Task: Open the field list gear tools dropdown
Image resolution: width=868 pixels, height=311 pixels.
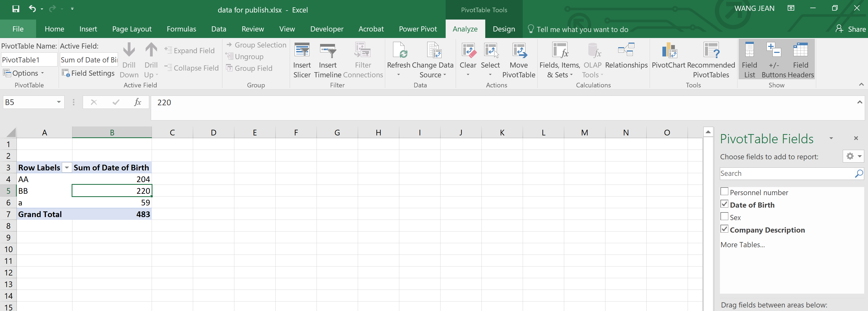Action: (x=853, y=156)
